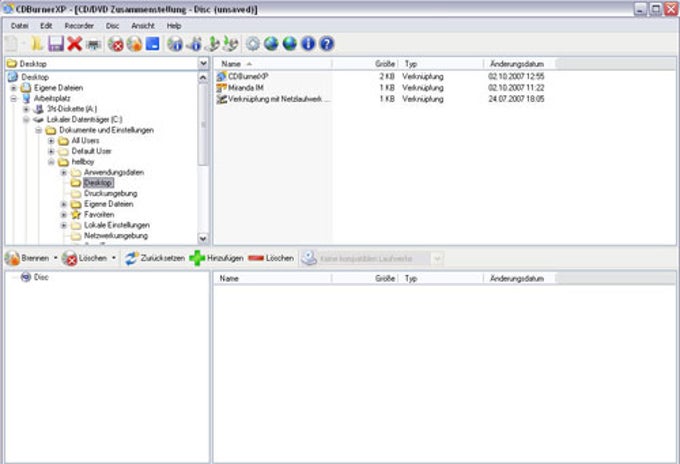Click the Zurücksetzen button

[155, 258]
